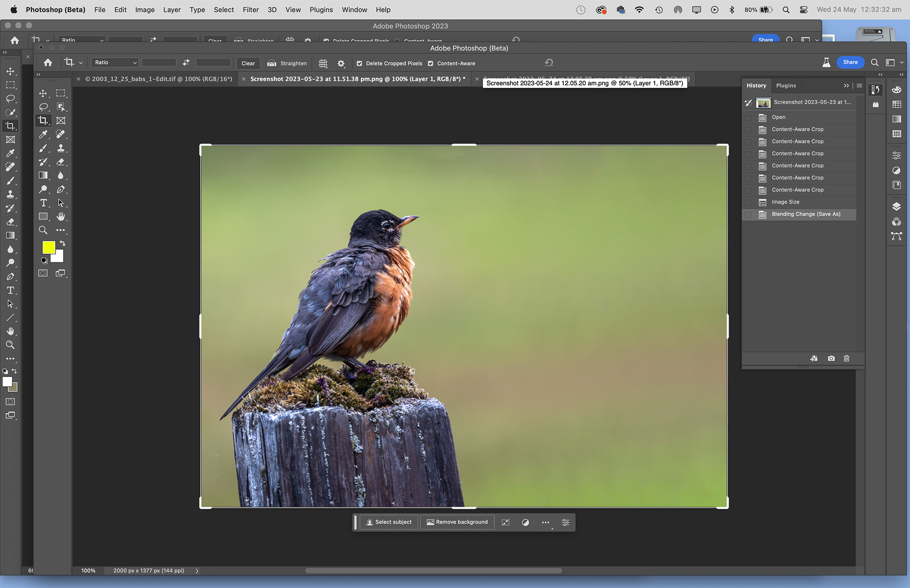Select the Path Selection tool in two-column toolbar
910x588 pixels.
pos(61,203)
